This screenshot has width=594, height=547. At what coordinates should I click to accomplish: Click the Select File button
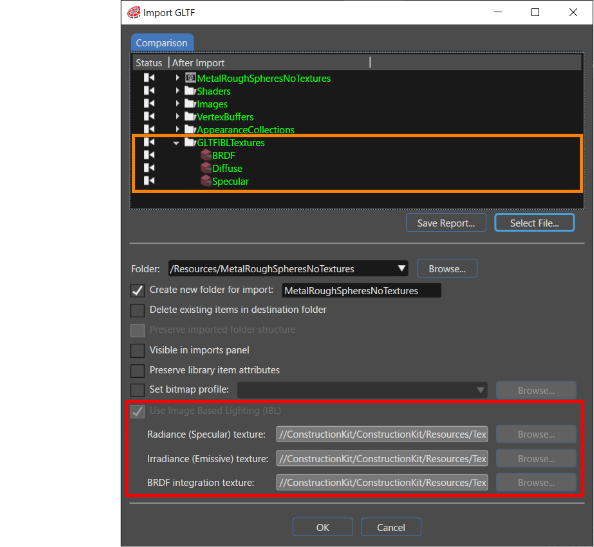click(x=534, y=223)
